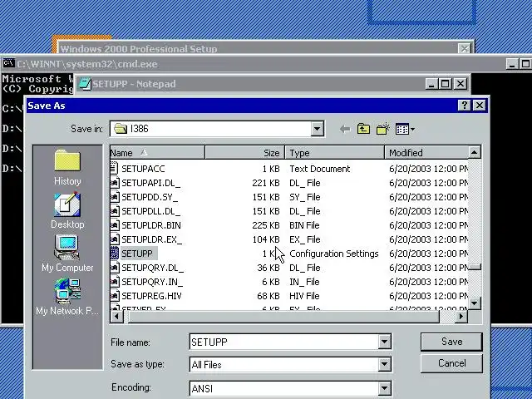
Task: Click the SETUPLDR.BIN file icon
Action: 115,225
